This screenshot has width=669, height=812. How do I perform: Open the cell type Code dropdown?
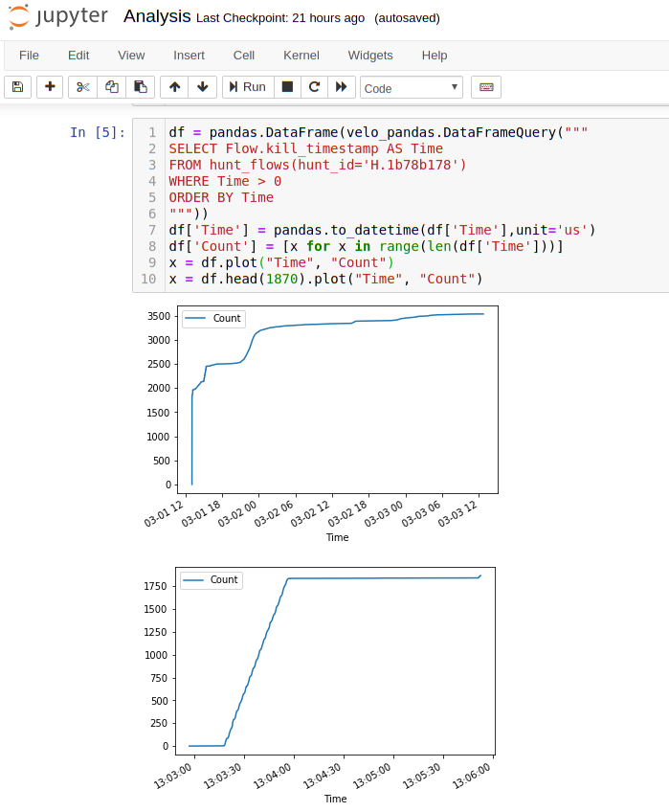412,88
